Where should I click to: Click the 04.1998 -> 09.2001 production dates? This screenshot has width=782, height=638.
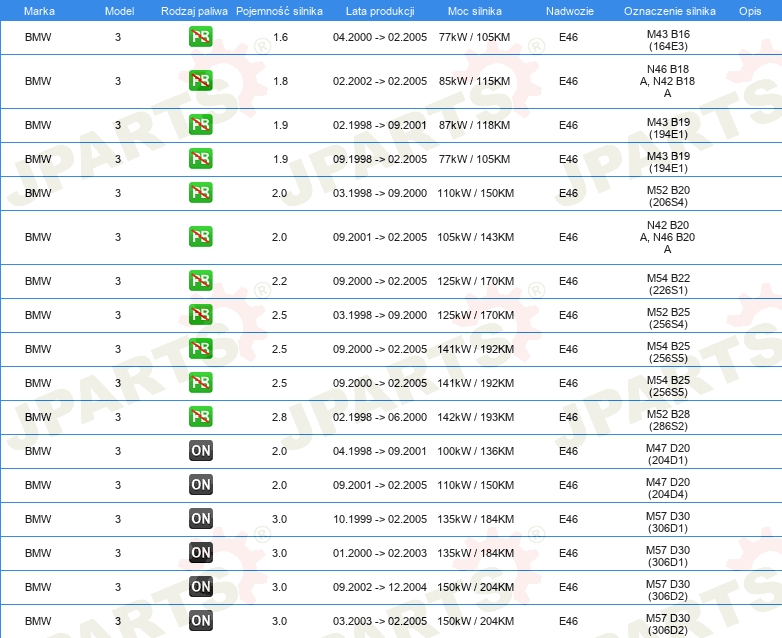pyautogui.click(x=380, y=450)
